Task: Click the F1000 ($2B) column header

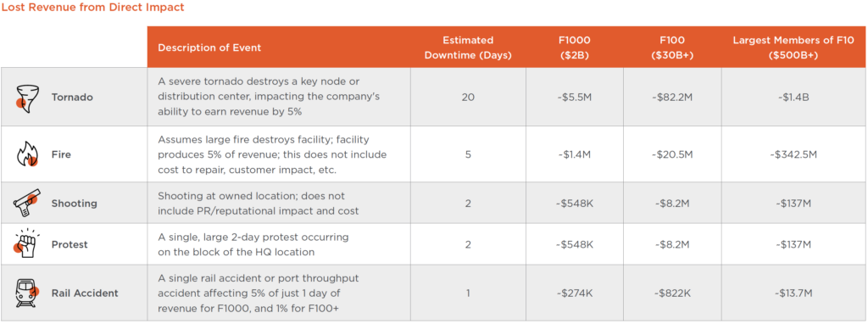Action: click(x=574, y=47)
